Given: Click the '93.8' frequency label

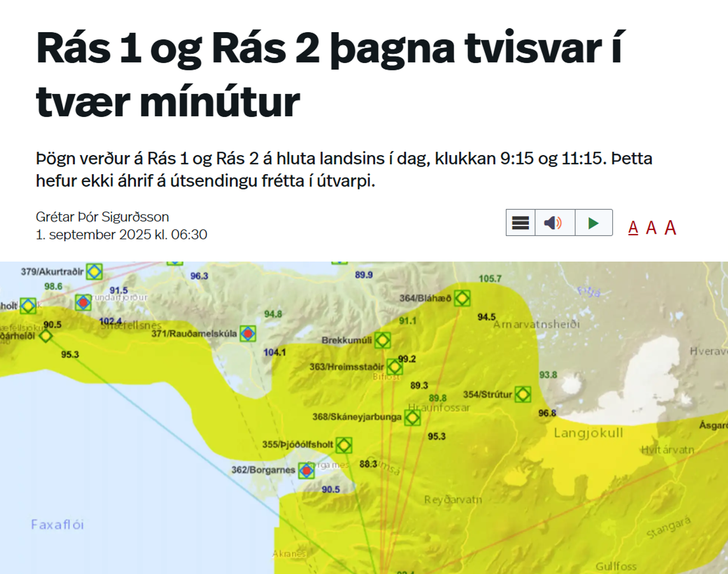Looking at the screenshot, I should (x=548, y=375).
